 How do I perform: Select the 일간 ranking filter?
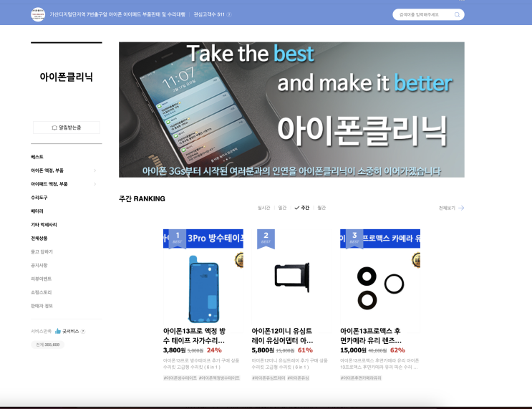(282, 208)
